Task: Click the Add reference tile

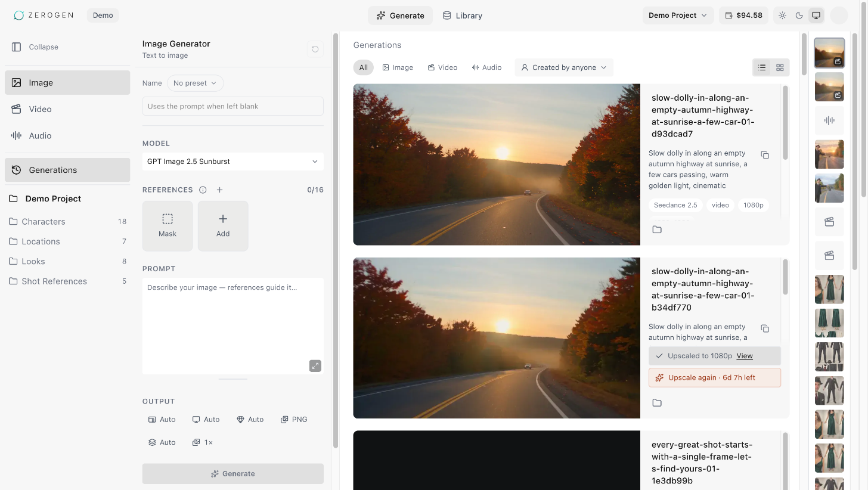Action: [223, 226]
